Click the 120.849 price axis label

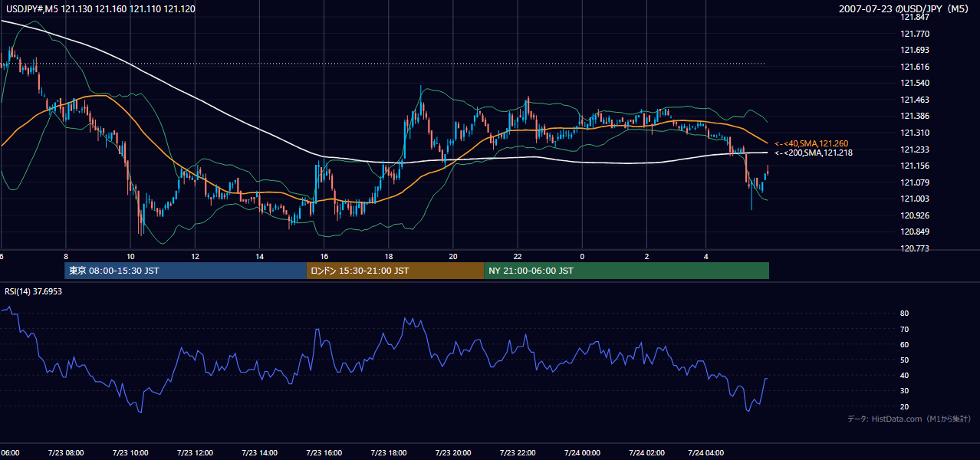(915, 232)
